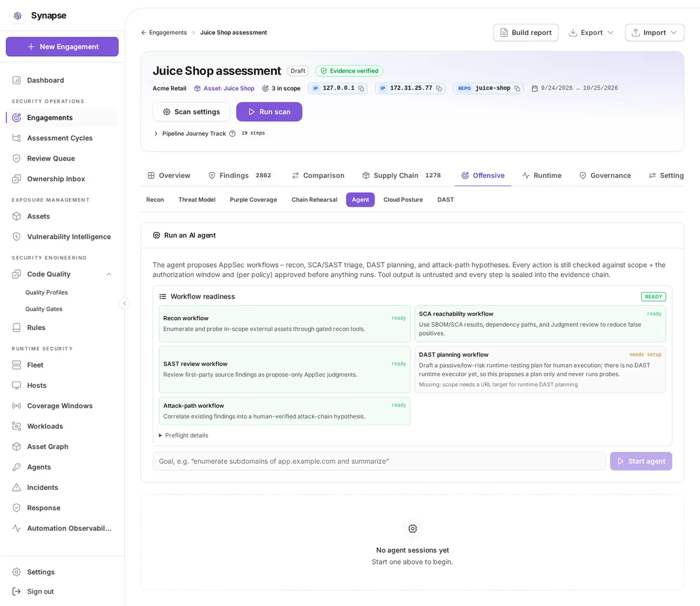Select the Chain Rehearsal sub-tab
The image size is (700, 606).
pos(314,199)
